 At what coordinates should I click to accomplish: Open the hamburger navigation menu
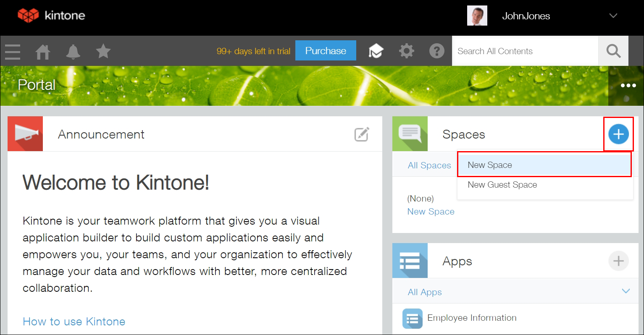tap(13, 51)
